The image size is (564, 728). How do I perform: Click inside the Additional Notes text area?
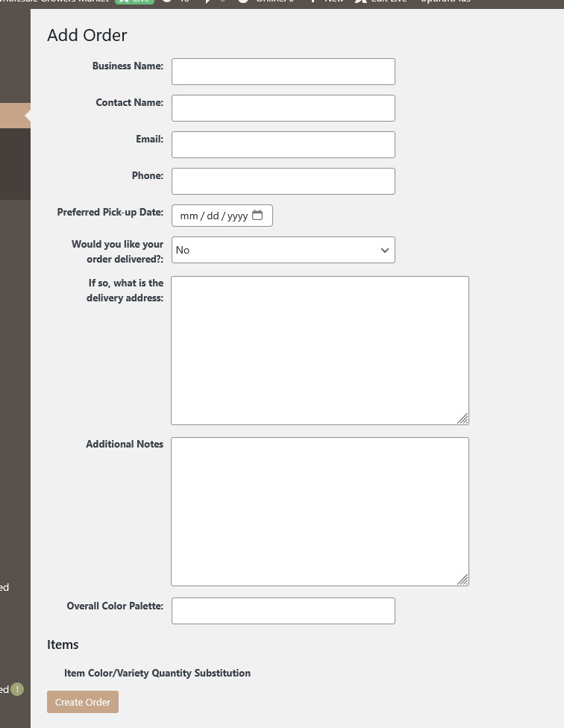320,512
